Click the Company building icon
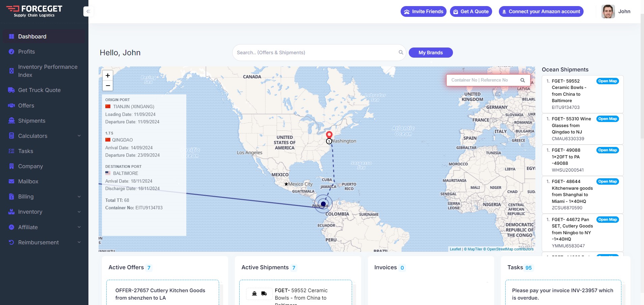644x305 pixels. 11,166
